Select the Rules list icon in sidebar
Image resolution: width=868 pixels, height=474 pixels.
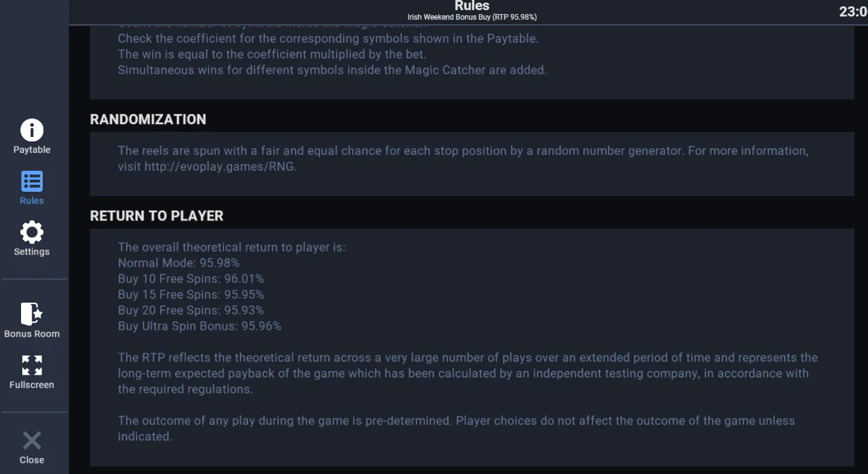pos(32,182)
